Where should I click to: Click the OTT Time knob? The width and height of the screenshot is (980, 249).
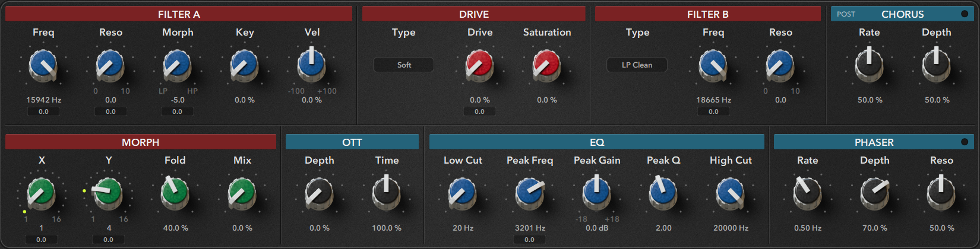(387, 193)
